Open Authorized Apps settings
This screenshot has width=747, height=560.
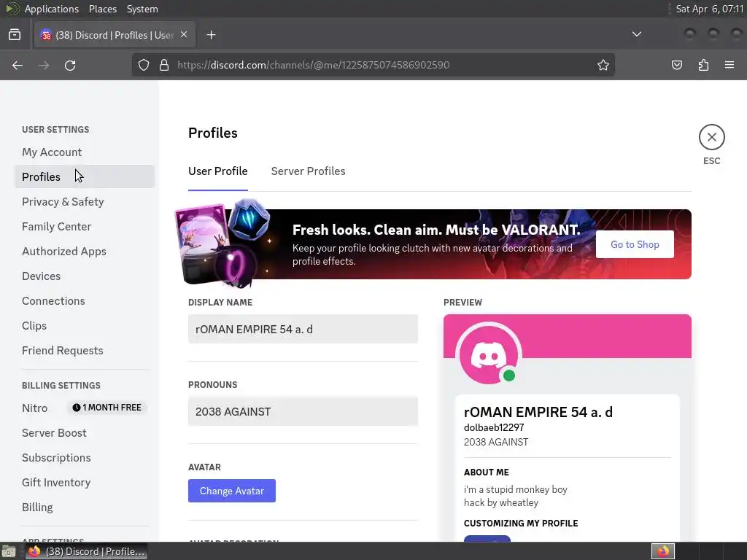(x=85, y=251)
